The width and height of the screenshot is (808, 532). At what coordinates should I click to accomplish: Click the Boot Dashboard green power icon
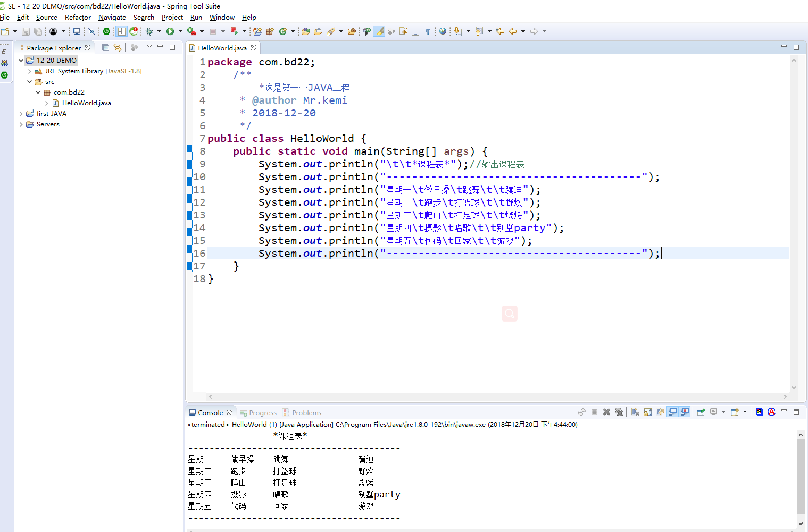coord(106,31)
